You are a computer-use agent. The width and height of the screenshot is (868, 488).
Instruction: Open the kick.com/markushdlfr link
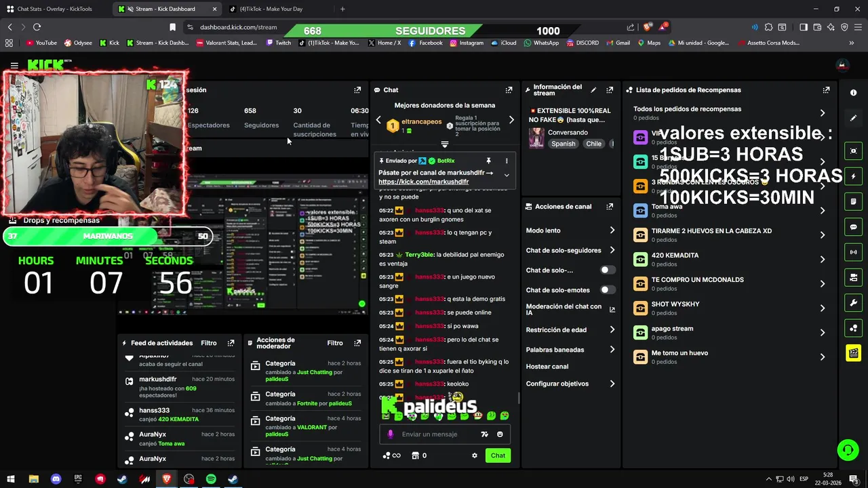423,182
